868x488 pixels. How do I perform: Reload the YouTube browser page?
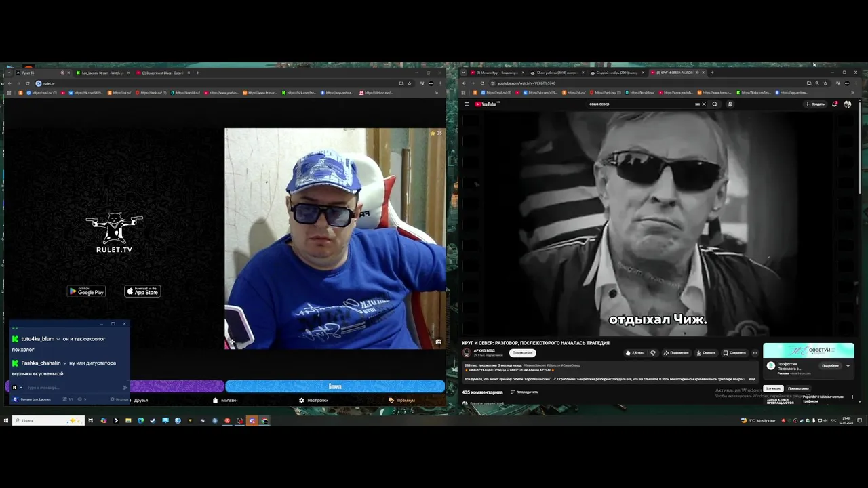481,83
